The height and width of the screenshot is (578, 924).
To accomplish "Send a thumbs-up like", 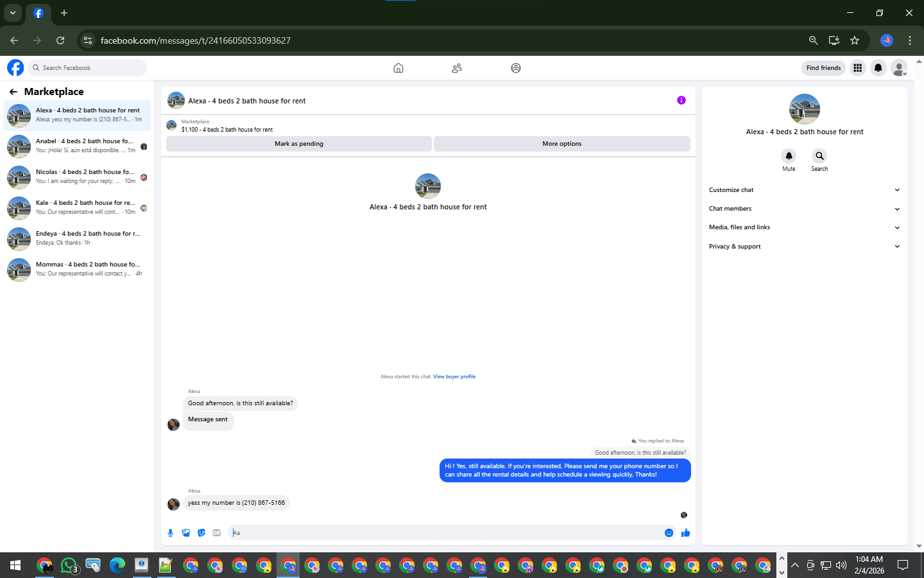I will (685, 532).
